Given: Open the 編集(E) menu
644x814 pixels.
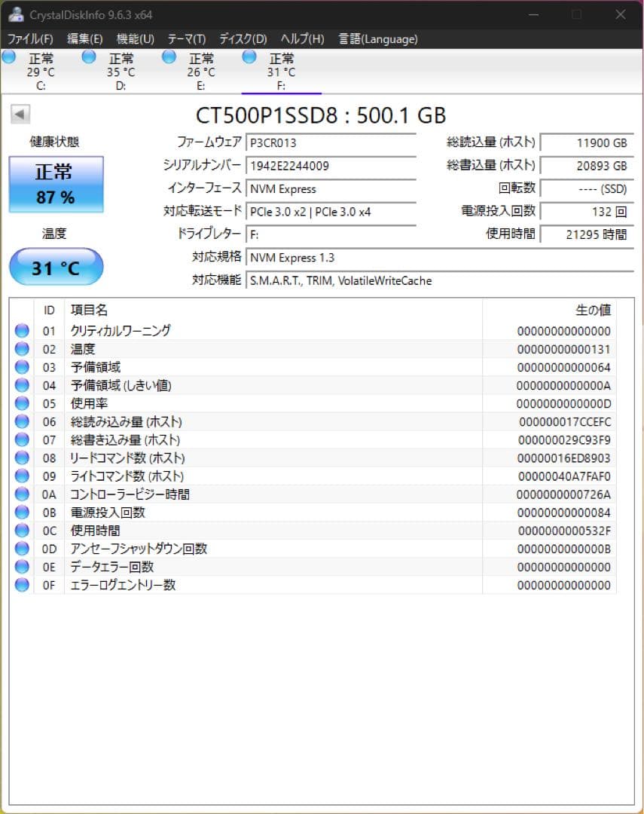Looking at the screenshot, I should click(x=84, y=39).
